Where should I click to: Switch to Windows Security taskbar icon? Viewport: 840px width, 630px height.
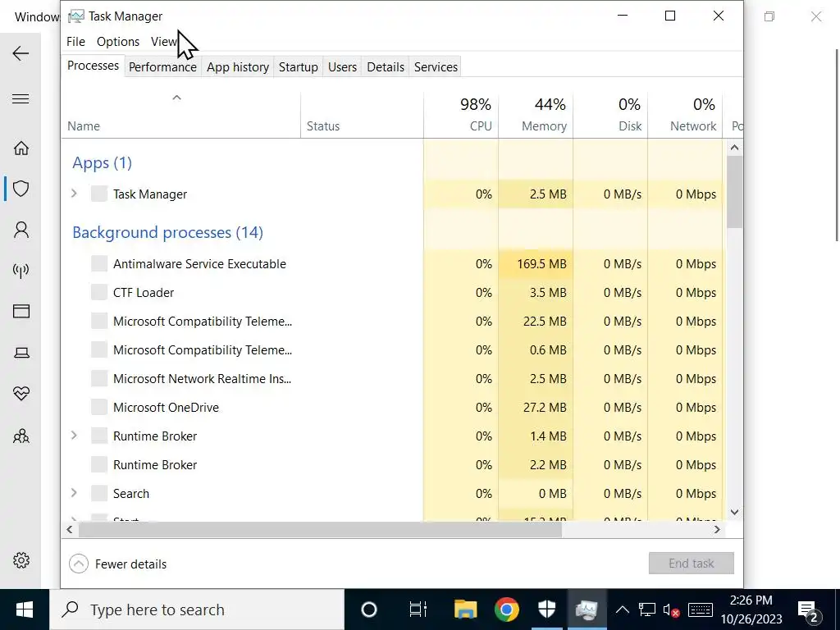[547, 609]
